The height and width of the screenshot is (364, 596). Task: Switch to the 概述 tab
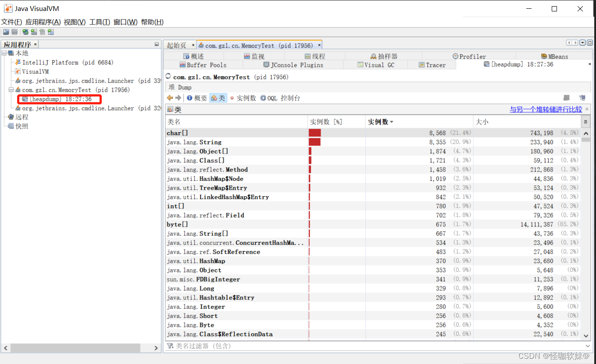[193, 56]
